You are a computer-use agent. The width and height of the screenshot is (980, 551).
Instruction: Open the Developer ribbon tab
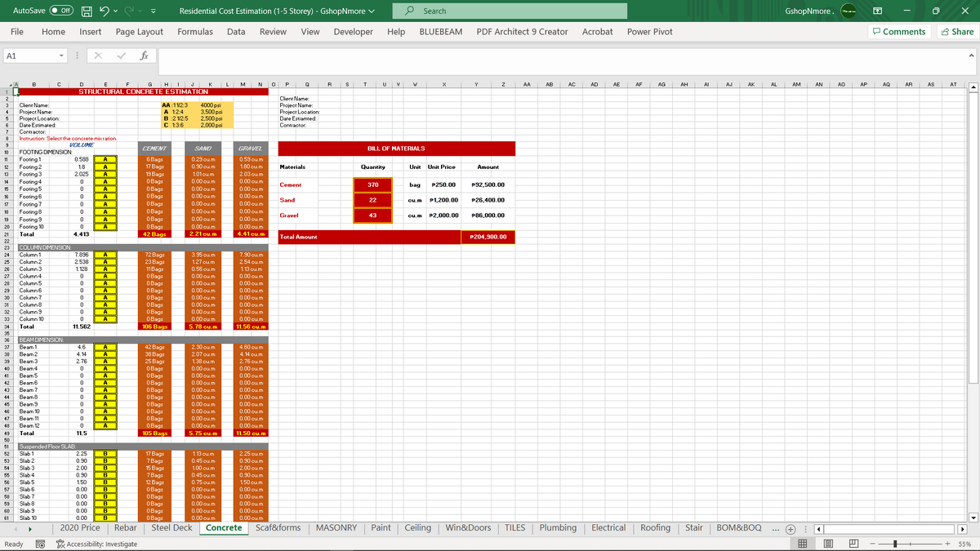click(354, 32)
